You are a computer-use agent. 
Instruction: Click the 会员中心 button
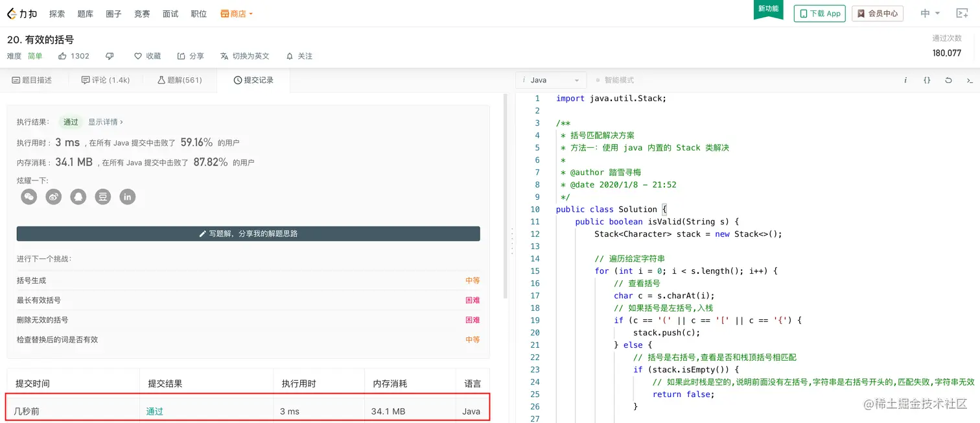[x=878, y=13]
